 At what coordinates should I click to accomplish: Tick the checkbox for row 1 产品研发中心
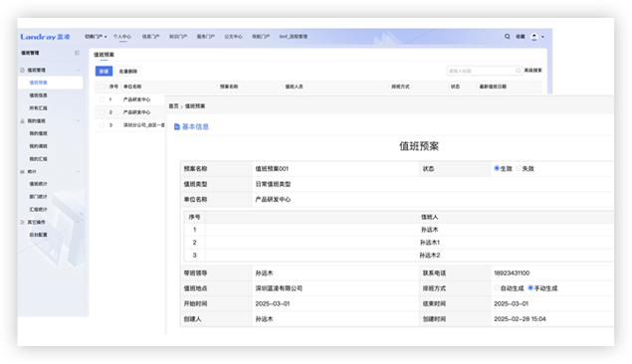pyautogui.click(x=102, y=99)
